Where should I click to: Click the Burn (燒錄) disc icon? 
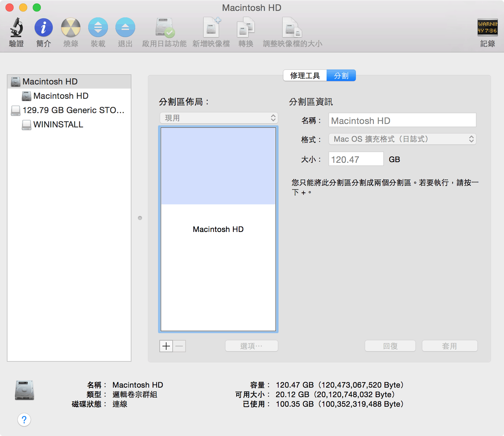(x=70, y=28)
